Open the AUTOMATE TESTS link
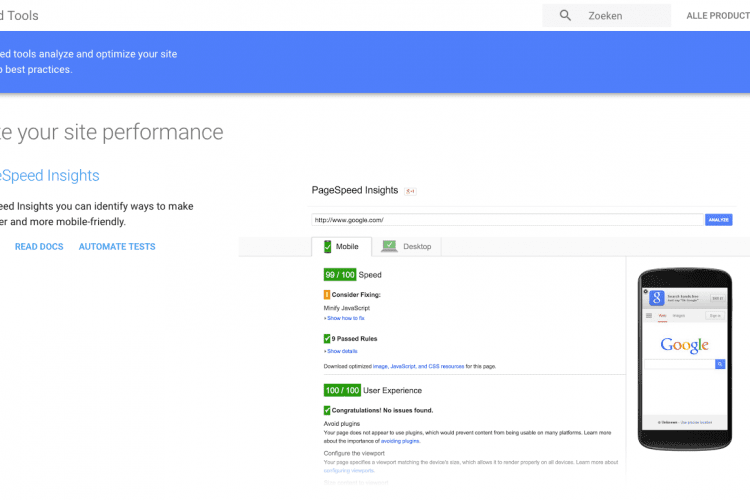Viewport: 750px width, 500px height. 117,246
